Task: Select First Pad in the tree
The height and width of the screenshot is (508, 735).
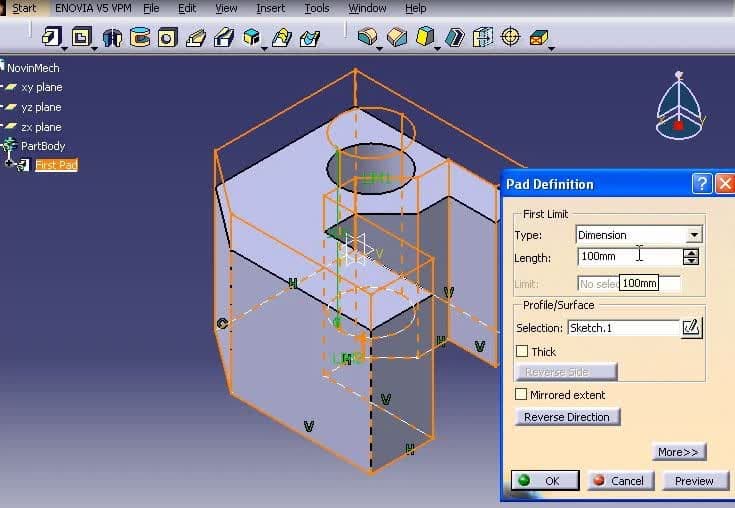Action: [x=56, y=164]
